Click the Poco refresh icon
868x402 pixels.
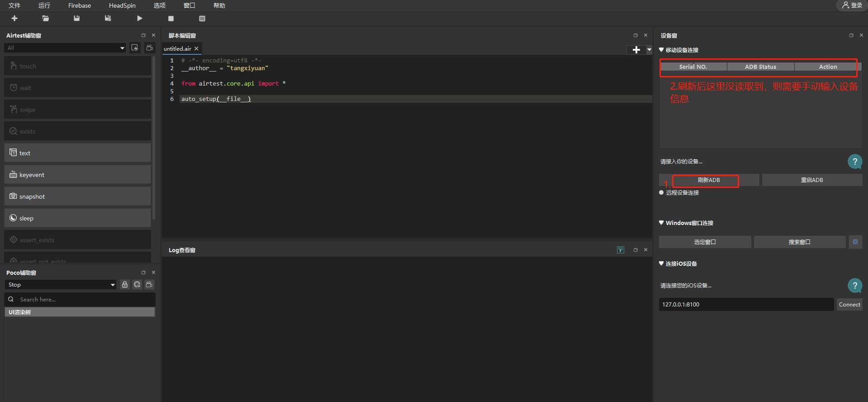coord(137,284)
